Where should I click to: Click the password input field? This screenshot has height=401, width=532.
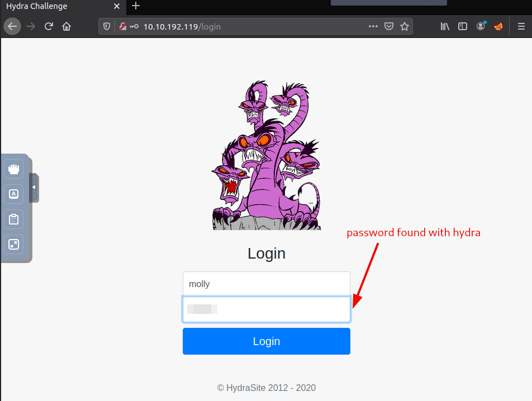(x=267, y=309)
